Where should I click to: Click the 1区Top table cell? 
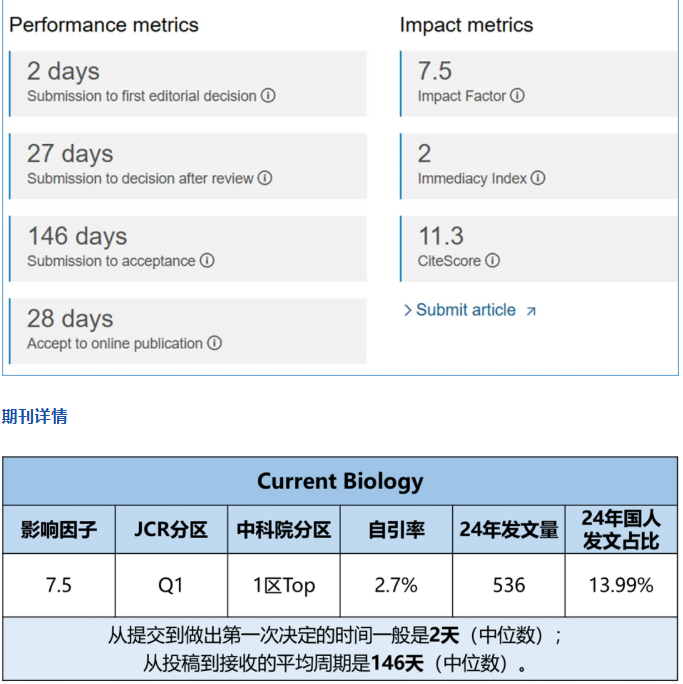point(283,585)
